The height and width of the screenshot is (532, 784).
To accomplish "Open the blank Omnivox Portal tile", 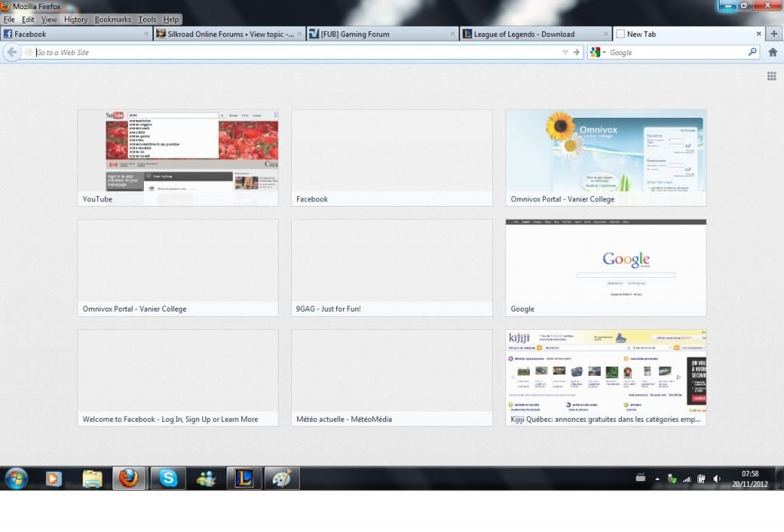I will click(178, 267).
